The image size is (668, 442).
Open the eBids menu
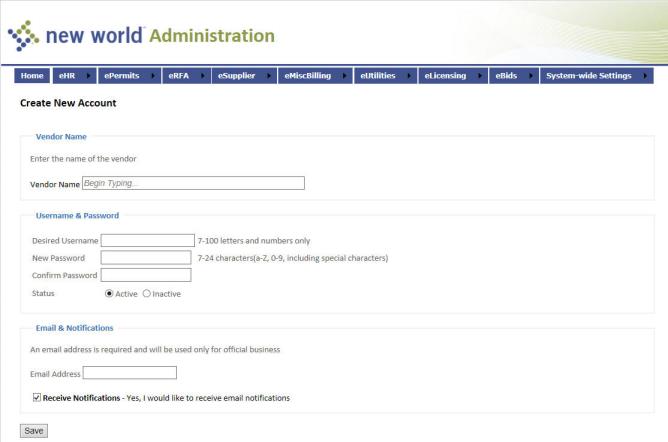pos(505,76)
